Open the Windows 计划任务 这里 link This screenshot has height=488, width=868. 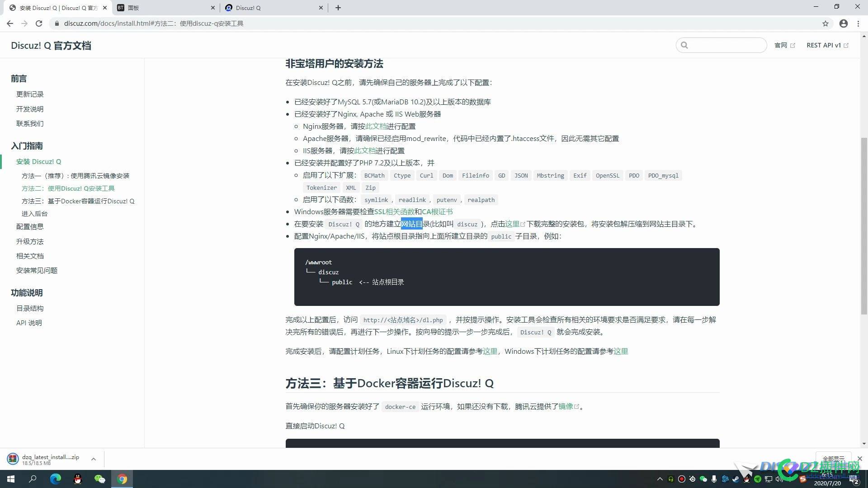coord(621,351)
